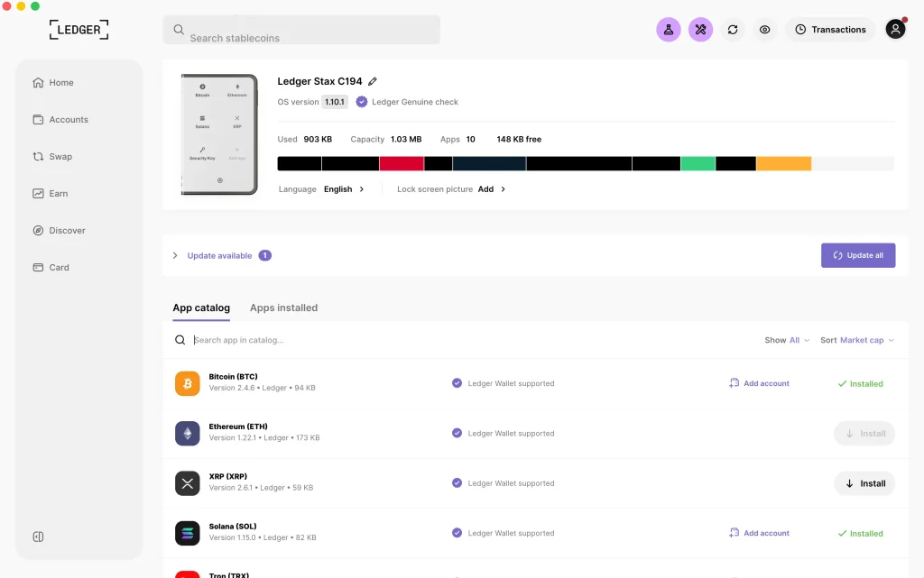
Task: Collapse the sidebar using the bottom icon
Action: point(38,537)
